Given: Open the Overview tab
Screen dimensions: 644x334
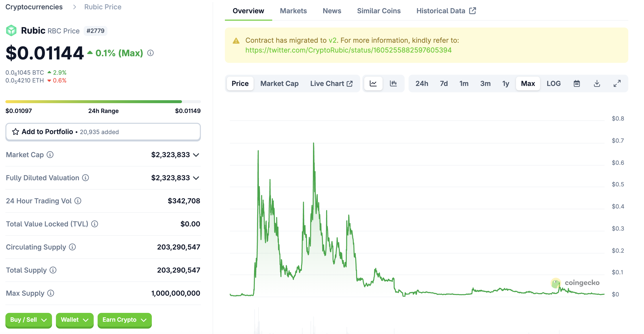Looking at the screenshot, I should (x=248, y=11).
